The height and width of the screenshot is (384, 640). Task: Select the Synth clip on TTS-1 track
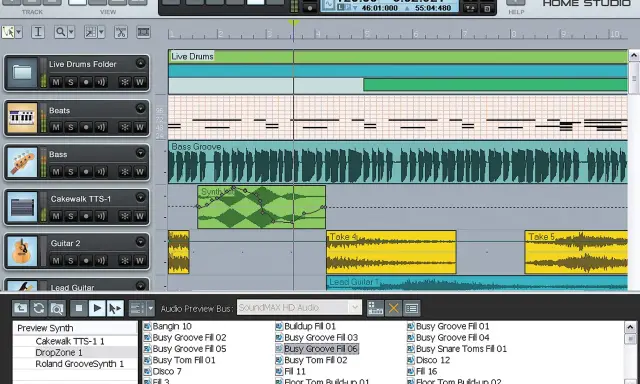click(x=262, y=207)
